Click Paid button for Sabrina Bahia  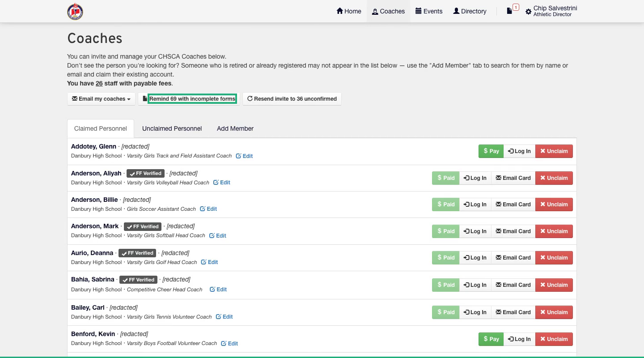point(445,285)
